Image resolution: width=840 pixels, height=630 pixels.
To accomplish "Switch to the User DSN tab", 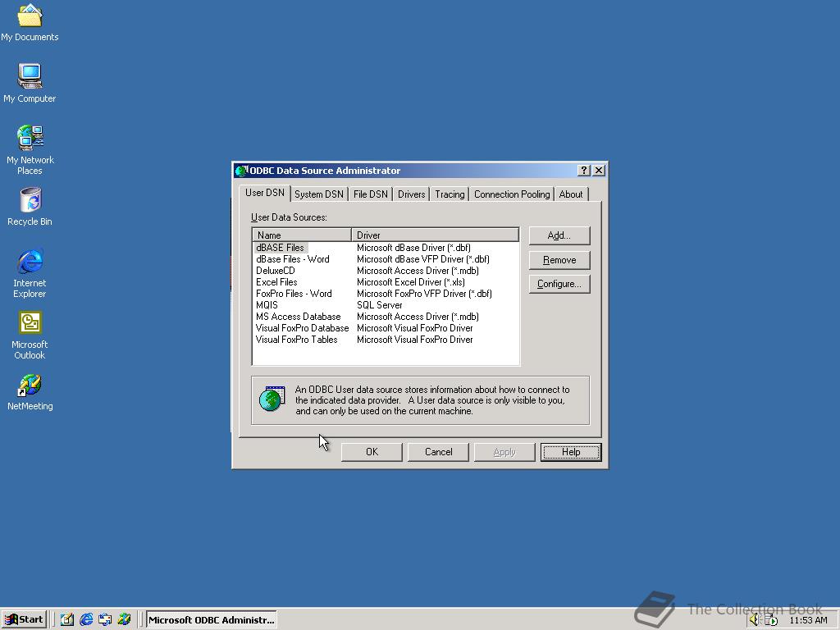I will click(x=265, y=193).
